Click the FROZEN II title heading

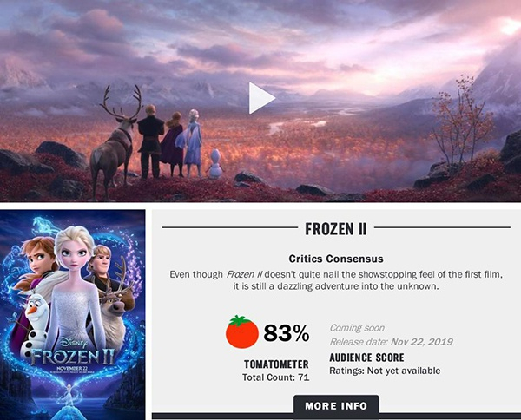336,229
